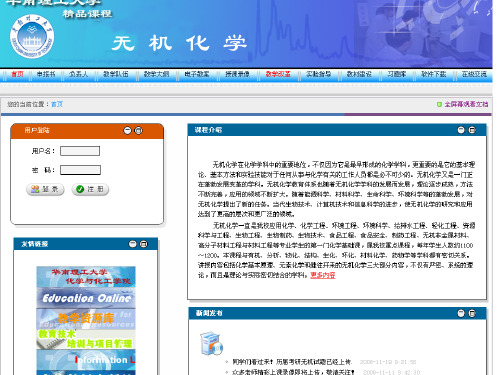The image size is (500, 375).
Task: Go to the 负责人 navigation item
Action: click(78, 74)
